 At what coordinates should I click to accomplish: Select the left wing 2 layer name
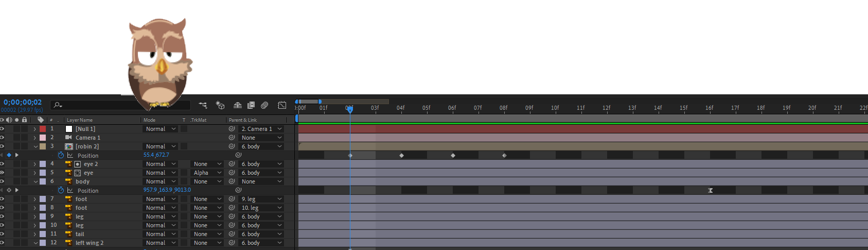(90, 243)
